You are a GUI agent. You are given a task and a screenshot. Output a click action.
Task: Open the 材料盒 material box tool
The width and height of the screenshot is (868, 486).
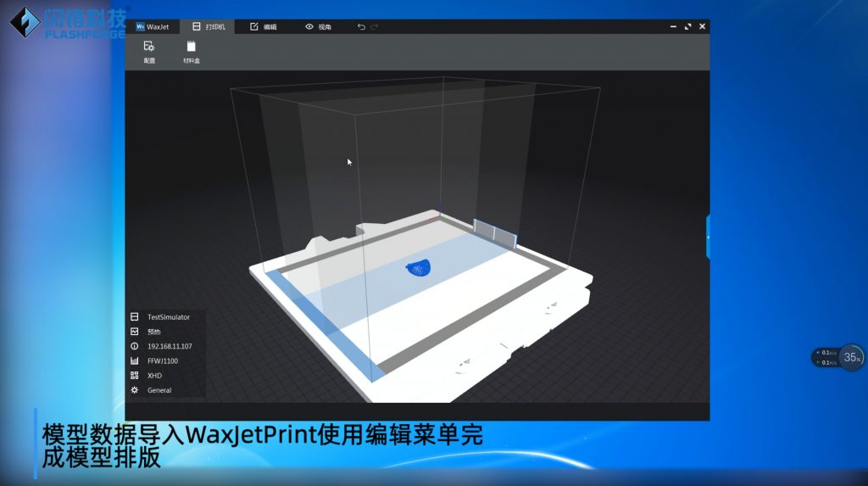192,52
